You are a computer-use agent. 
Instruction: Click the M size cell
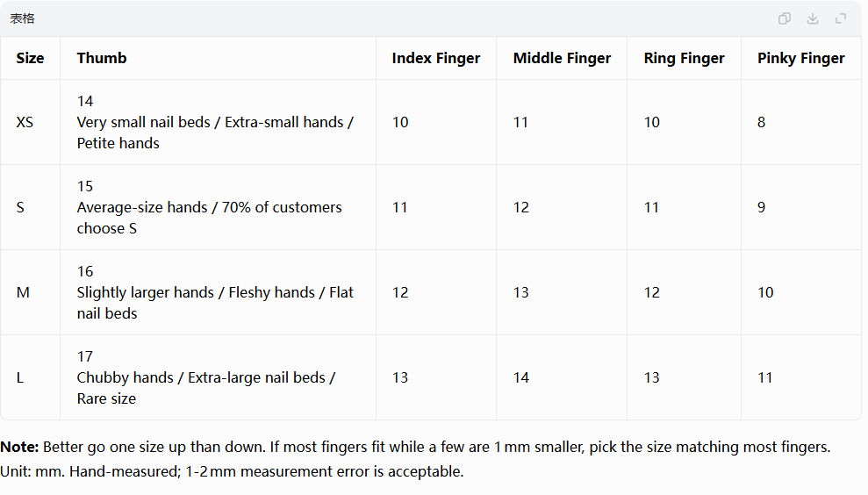[x=30, y=292]
